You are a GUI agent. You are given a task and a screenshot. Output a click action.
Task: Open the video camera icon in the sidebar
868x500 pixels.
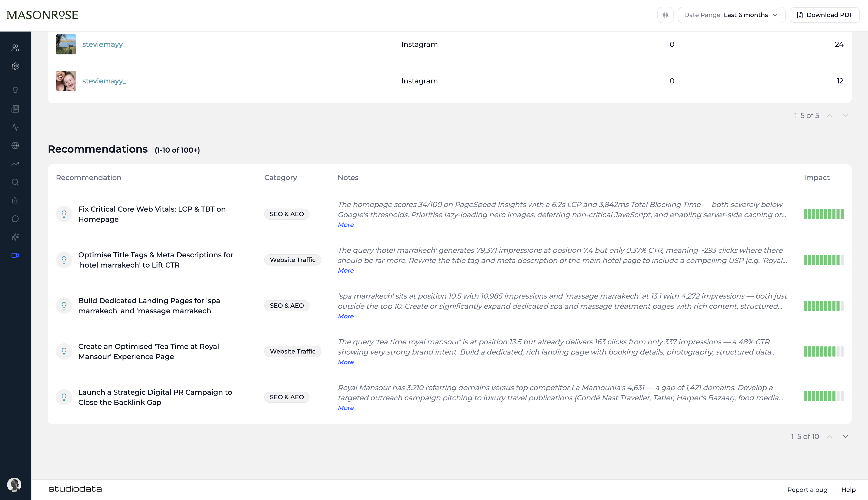point(15,256)
